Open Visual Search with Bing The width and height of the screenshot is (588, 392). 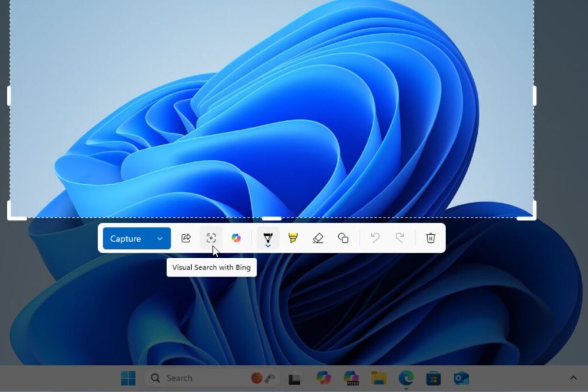(x=211, y=238)
